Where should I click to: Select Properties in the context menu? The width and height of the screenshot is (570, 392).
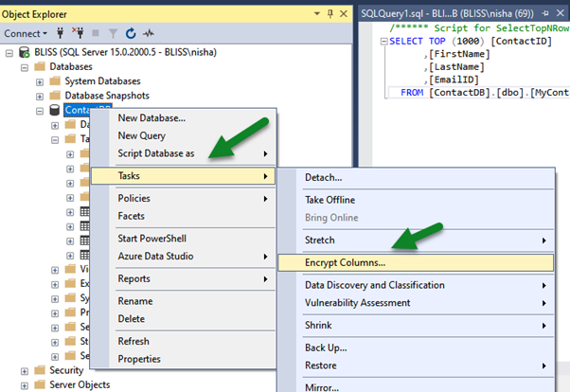coord(139,359)
